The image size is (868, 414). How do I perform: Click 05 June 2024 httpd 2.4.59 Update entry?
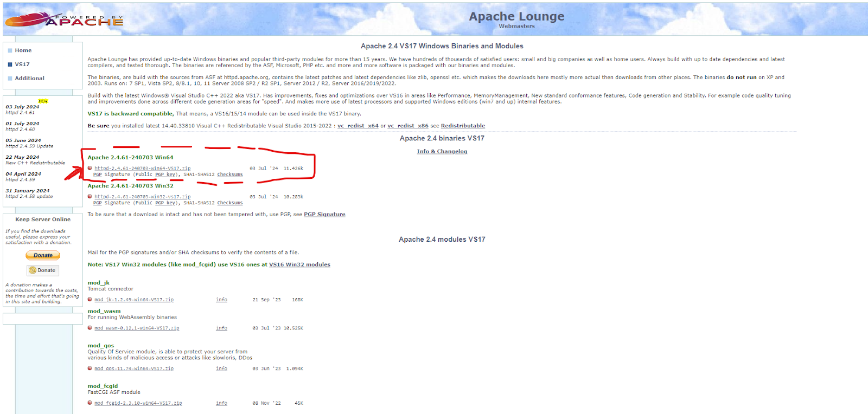tap(29, 143)
